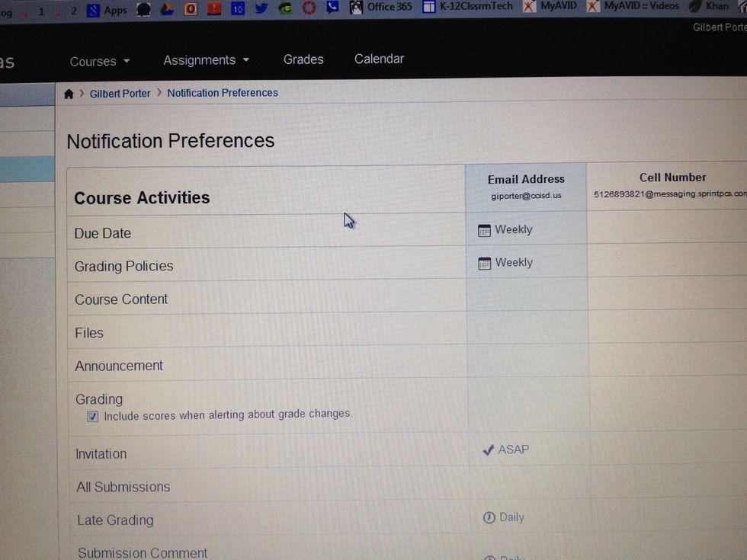The height and width of the screenshot is (560, 747).
Task: Click the home icon in breadcrumb
Action: 69,94
